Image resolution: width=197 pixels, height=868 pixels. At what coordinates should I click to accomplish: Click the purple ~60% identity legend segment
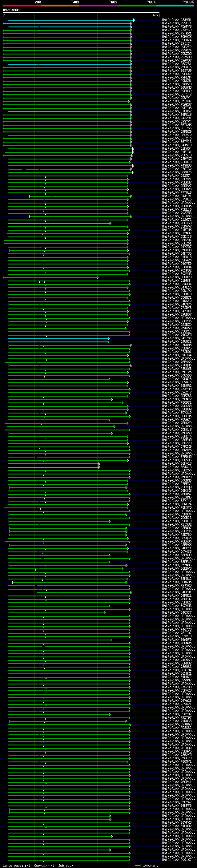pyautogui.click(x=98, y=6)
